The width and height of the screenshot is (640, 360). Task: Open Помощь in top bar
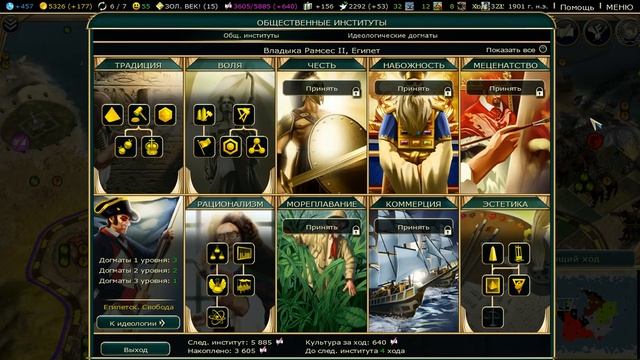pos(577,7)
